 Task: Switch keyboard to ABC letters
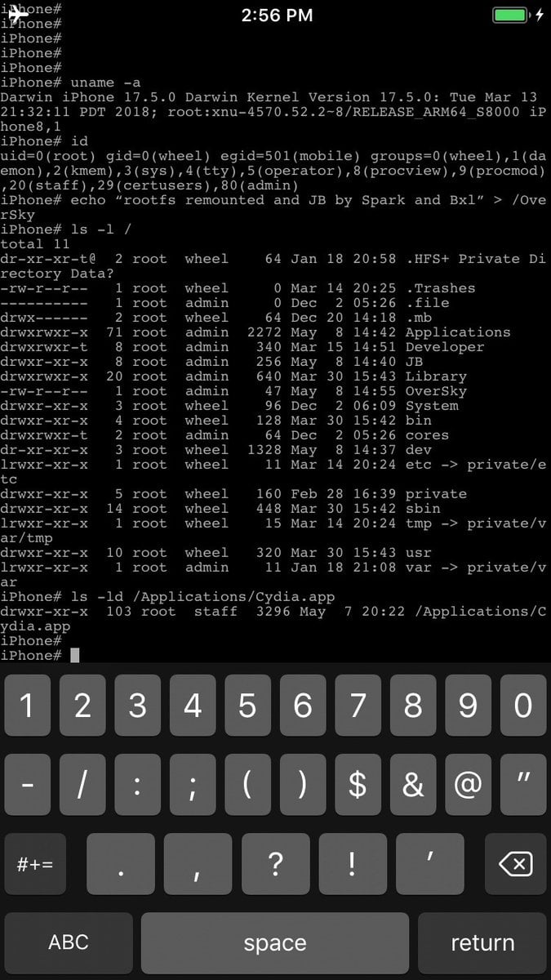point(69,942)
